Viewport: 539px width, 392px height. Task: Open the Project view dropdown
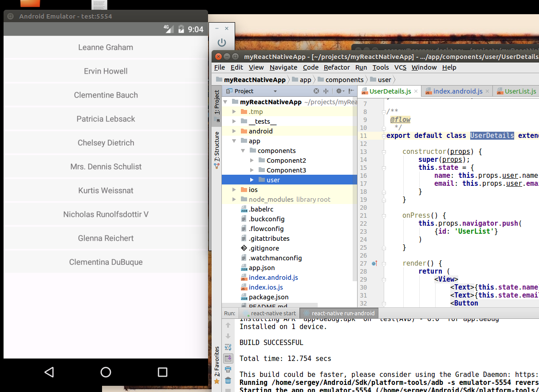(275, 91)
